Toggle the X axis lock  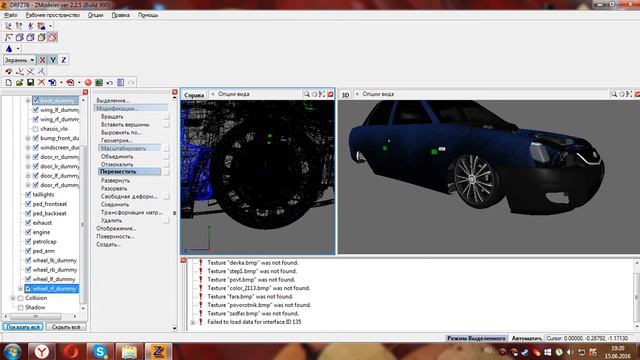42,60
